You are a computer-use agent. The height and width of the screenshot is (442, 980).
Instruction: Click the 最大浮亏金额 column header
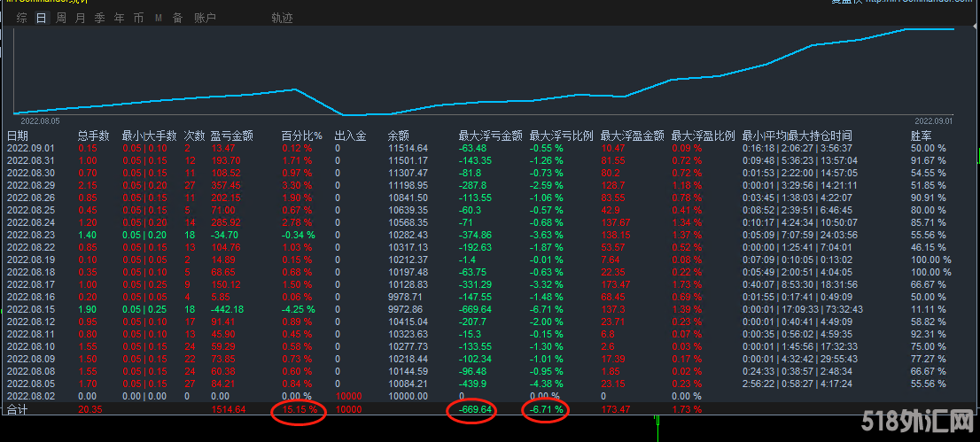point(491,136)
